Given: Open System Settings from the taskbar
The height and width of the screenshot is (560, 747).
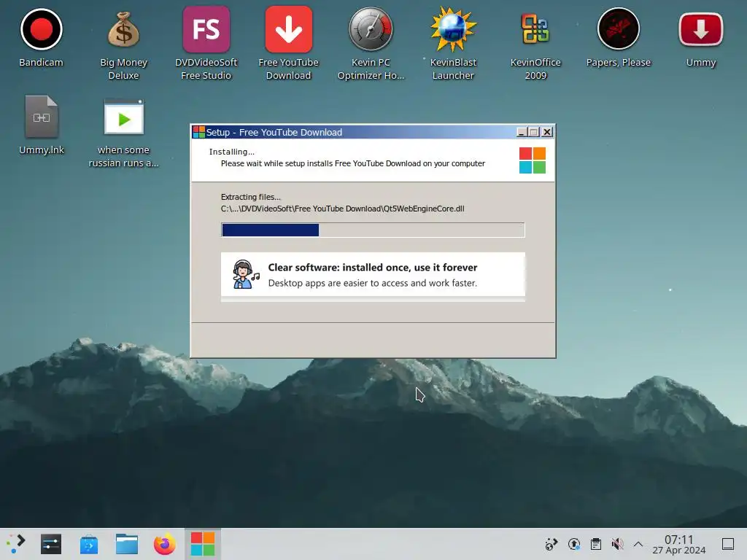Looking at the screenshot, I should point(51,544).
